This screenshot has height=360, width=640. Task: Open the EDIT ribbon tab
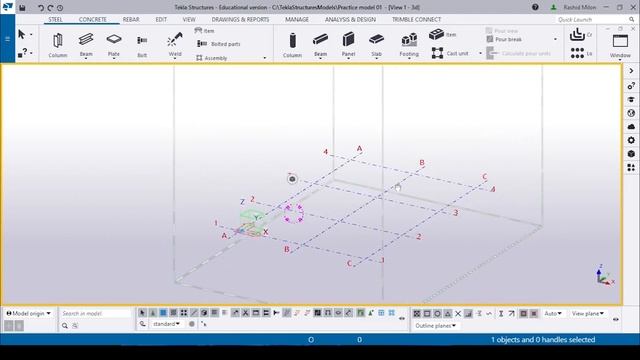point(161,20)
